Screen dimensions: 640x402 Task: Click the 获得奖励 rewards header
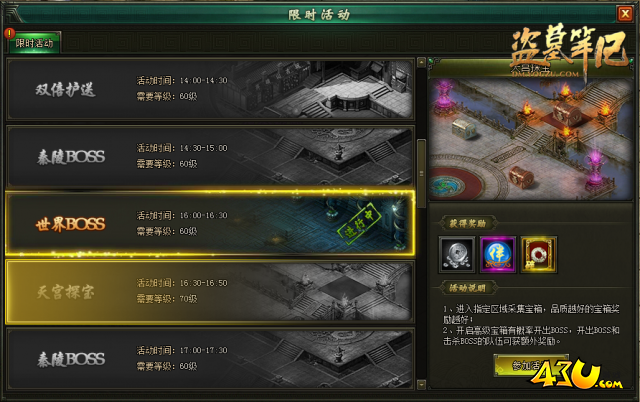coord(467,223)
